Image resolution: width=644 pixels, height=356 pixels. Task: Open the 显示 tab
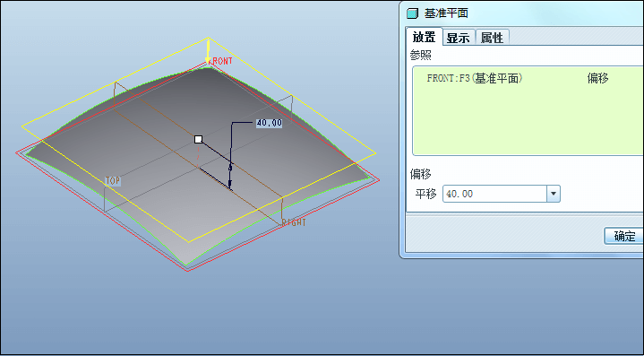click(459, 39)
